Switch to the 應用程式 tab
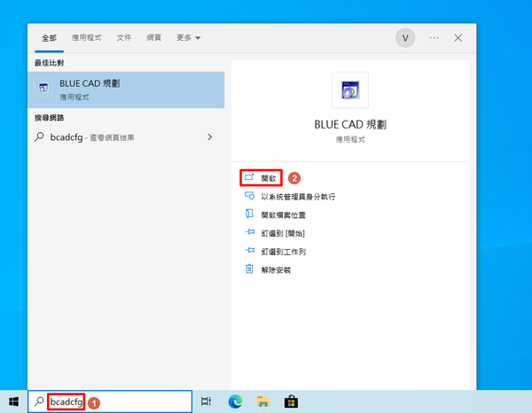 (x=87, y=37)
